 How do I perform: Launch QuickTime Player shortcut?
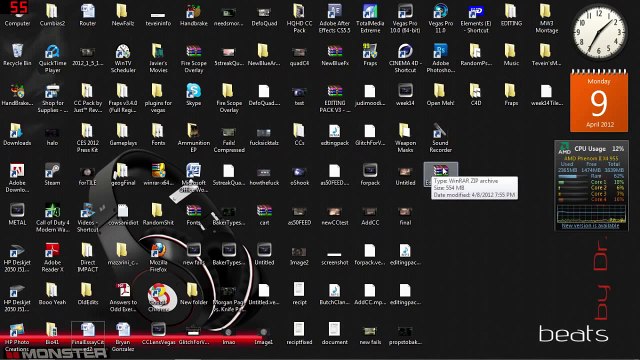pyautogui.click(x=52, y=58)
